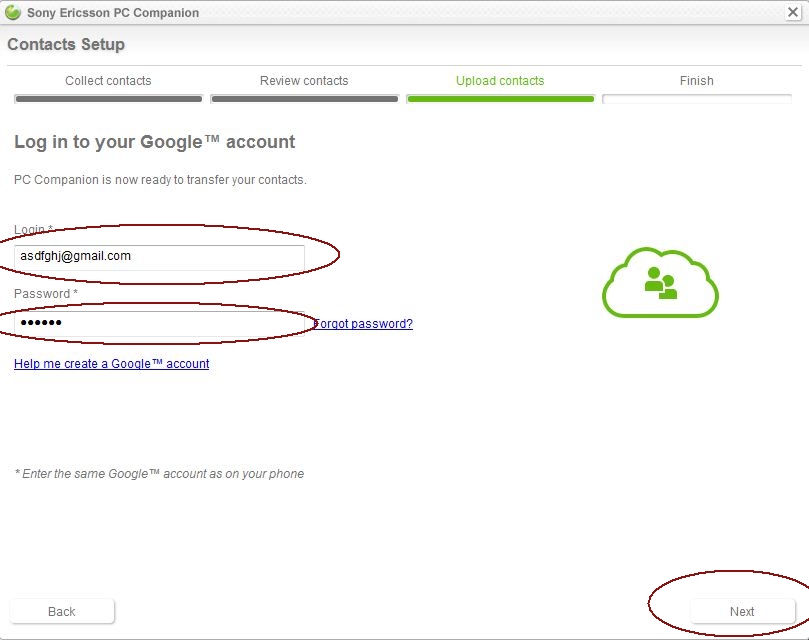Select the Upload contacts step
The width and height of the screenshot is (809, 640).
[500, 81]
